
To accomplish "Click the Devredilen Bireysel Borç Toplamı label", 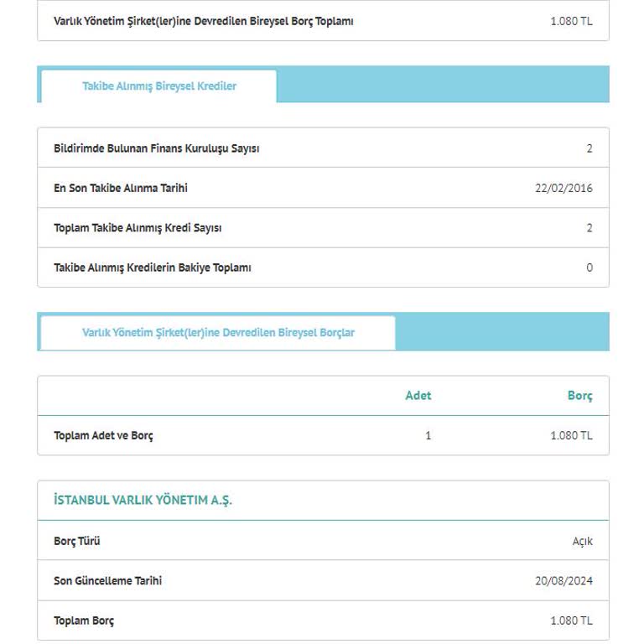I will click(x=203, y=21).
